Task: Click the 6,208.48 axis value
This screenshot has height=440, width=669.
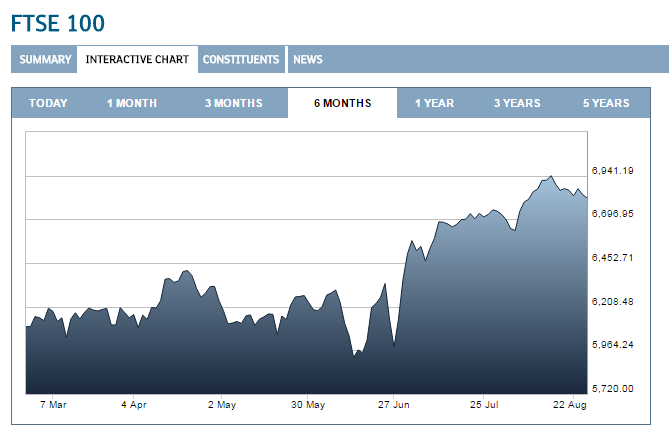Action: [x=612, y=302]
